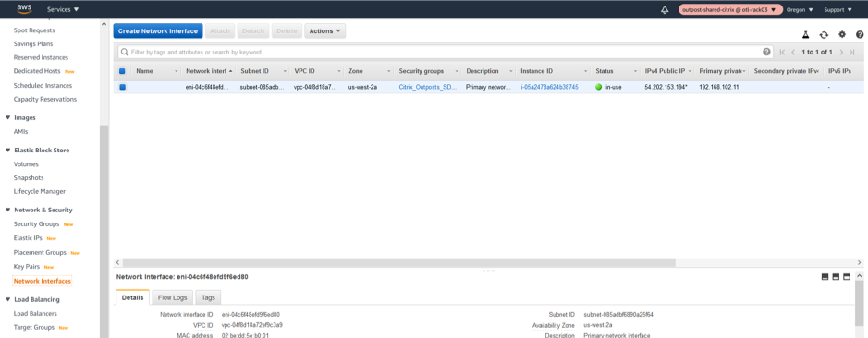Screen dimensions: 868x338
Task: Go to last page of results
Action: 852,52
